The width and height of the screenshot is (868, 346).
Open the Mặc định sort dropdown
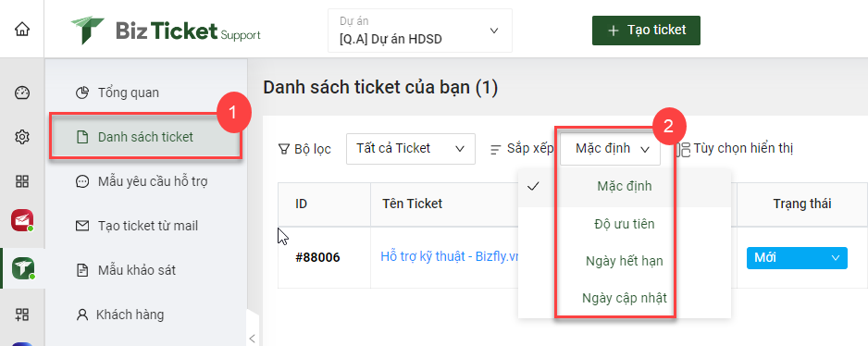point(611,148)
